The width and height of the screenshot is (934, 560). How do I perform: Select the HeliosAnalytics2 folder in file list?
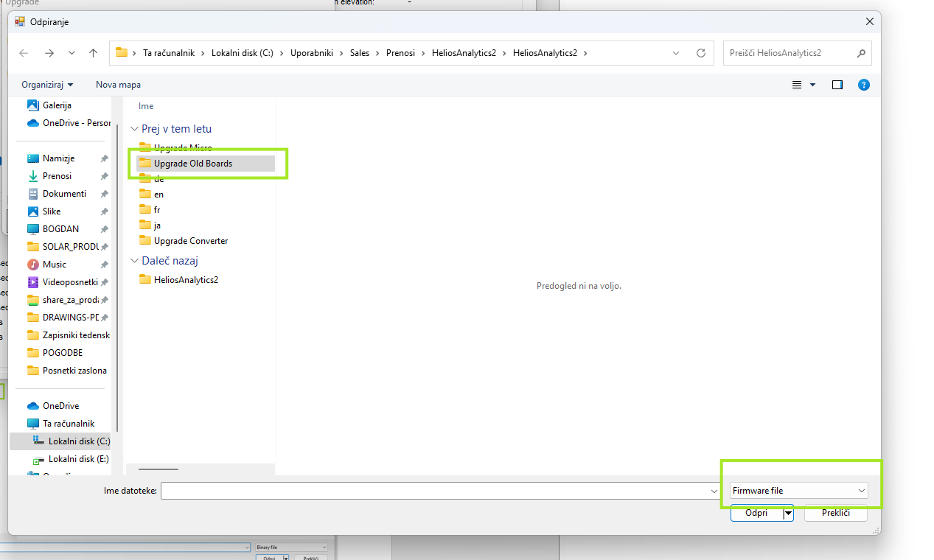pyautogui.click(x=179, y=280)
